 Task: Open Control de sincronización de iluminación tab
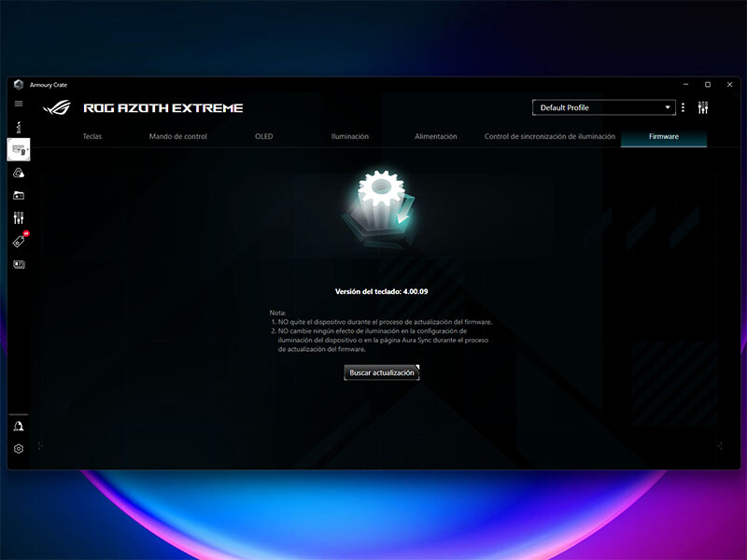coord(550,136)
